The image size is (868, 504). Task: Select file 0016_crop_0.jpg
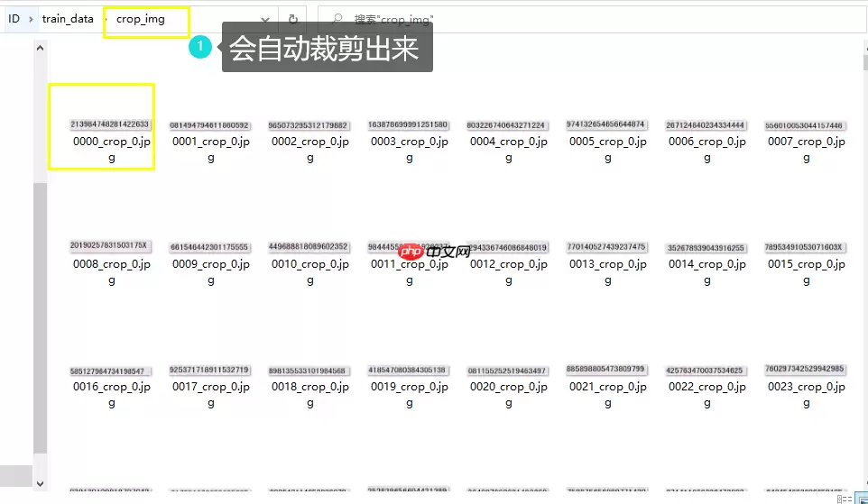pos(111,386)
